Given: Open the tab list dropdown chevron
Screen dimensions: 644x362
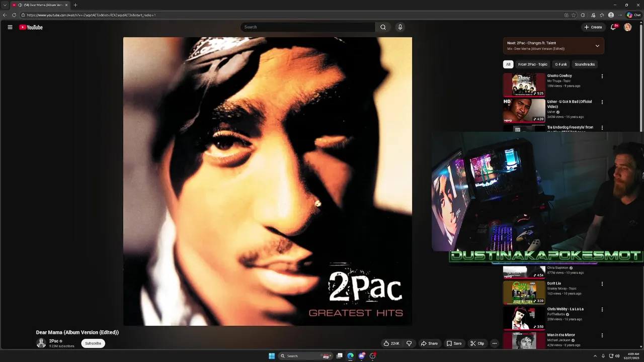Looking at the screenshot, I should click(5, 5).
